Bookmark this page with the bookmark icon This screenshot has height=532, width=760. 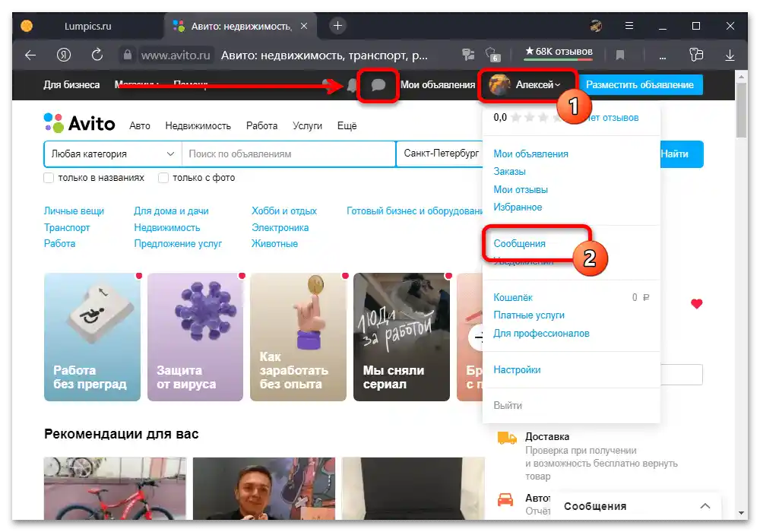620,55
